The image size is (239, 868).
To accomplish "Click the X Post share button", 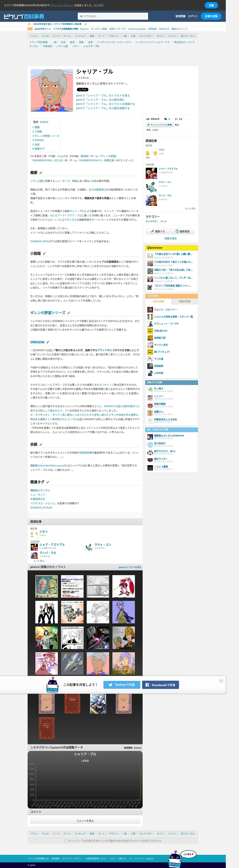I will 82,90.
